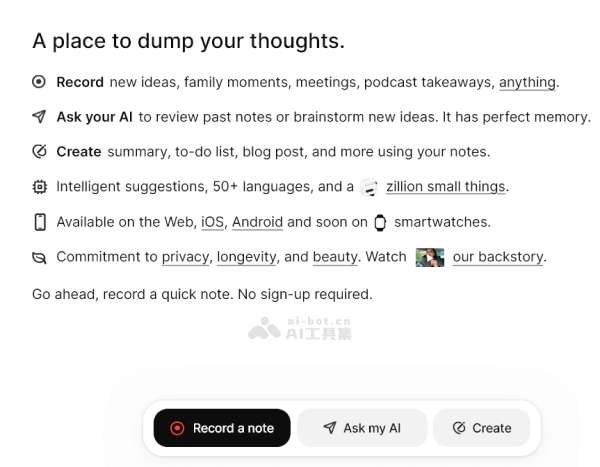Watch 'our backstory' link

click(x=498, y=257)
